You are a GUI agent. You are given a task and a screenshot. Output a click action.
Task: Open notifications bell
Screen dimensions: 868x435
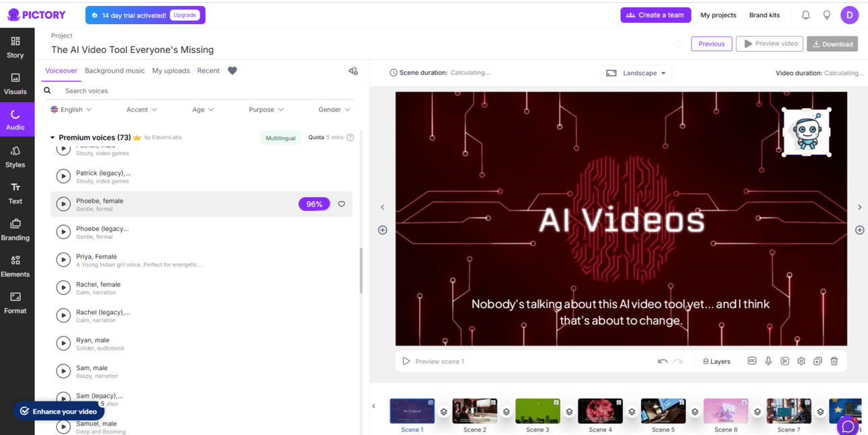coord(806,15)
